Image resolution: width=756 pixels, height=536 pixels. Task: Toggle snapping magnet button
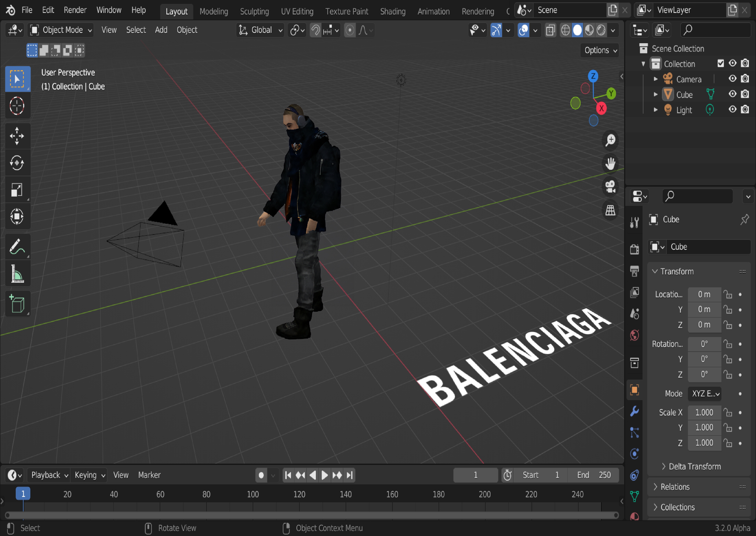click(x=315, y=30)
